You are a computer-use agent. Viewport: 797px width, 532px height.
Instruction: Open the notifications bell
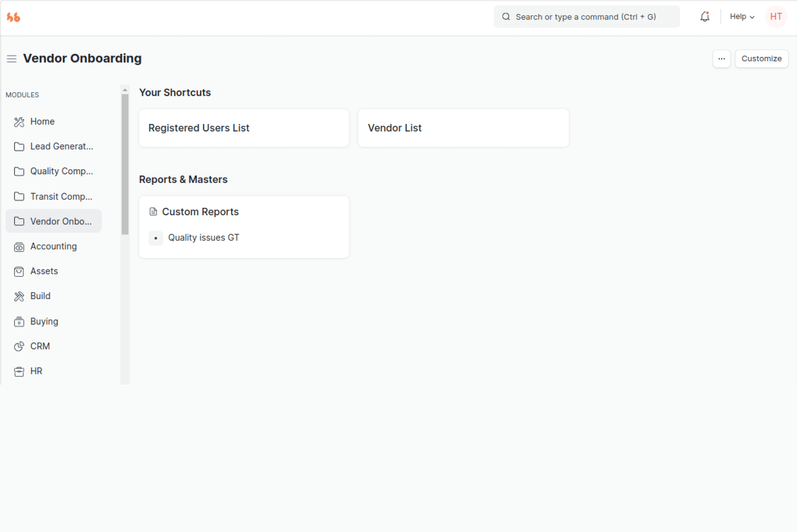(704, 17)
